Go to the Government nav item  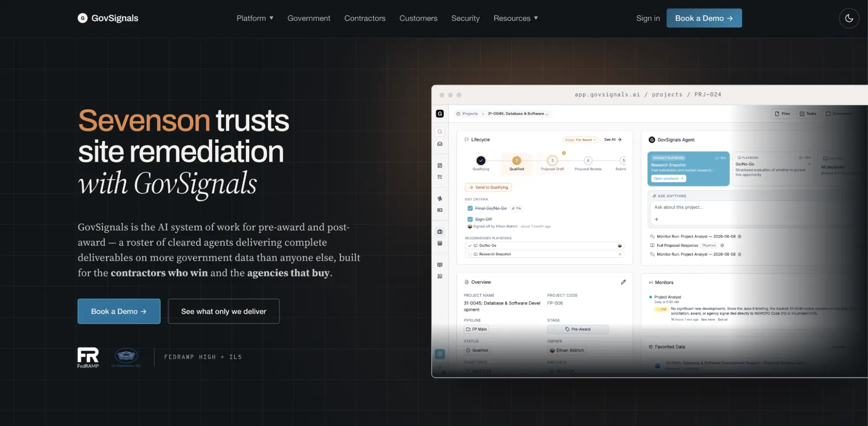[309, 18]
